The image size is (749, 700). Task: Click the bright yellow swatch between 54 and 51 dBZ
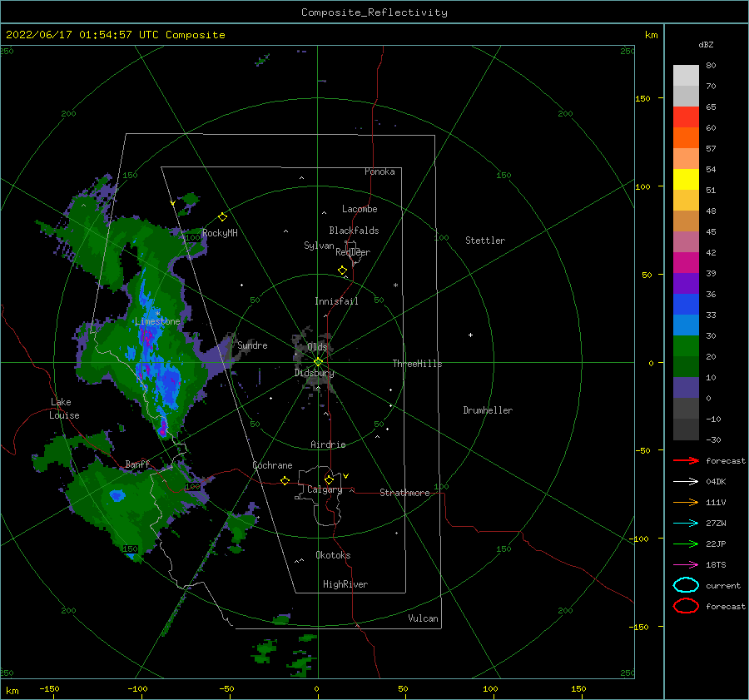tap(686, 179)
